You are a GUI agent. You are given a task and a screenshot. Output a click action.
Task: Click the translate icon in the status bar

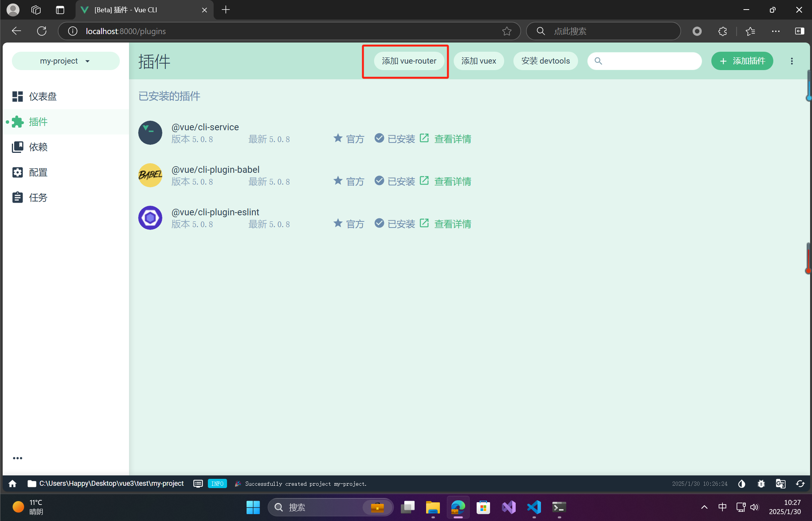pos(781,483)
